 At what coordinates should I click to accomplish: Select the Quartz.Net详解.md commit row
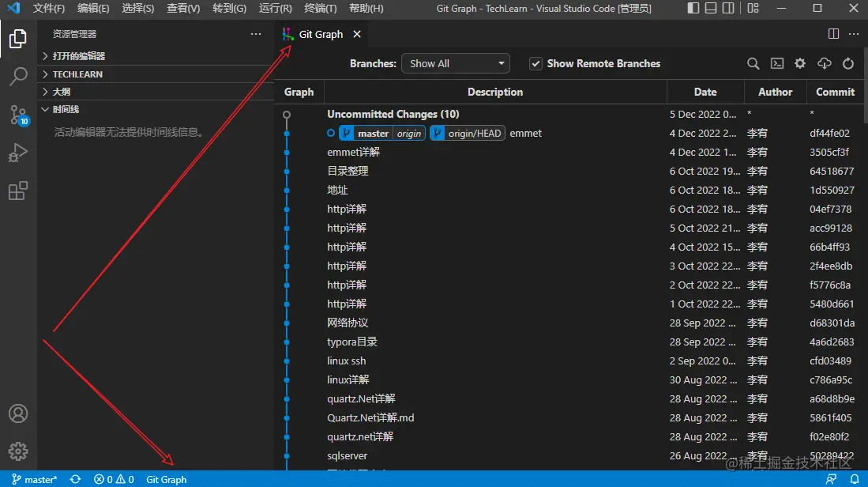point(570,417)
